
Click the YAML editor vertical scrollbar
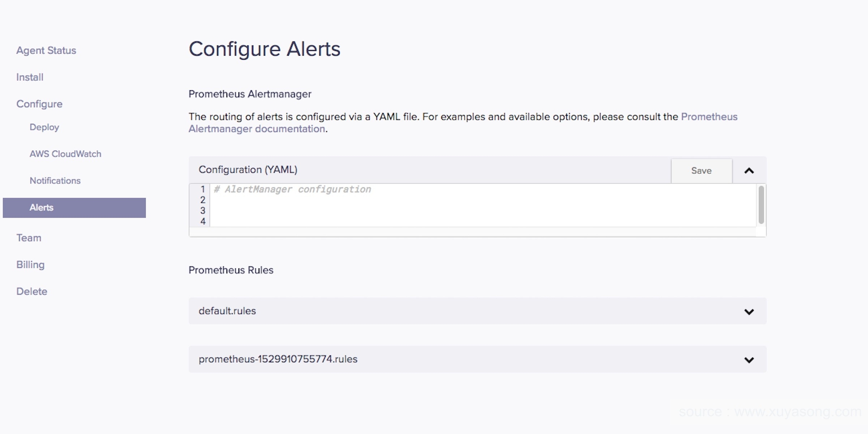[x=761, y=205]
